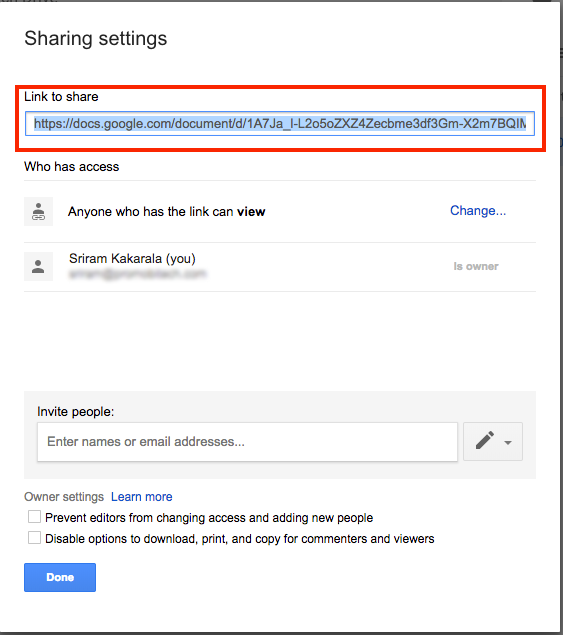
Task: Click the owner profile silhouette icon
Action: tap(38, 266)
